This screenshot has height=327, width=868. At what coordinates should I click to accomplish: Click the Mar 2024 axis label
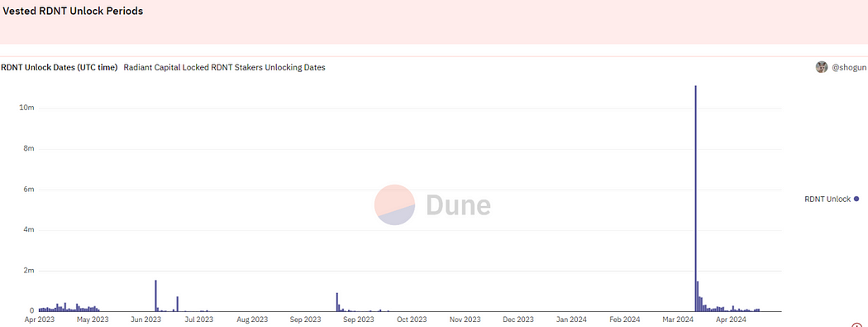[x=679, y=320]
